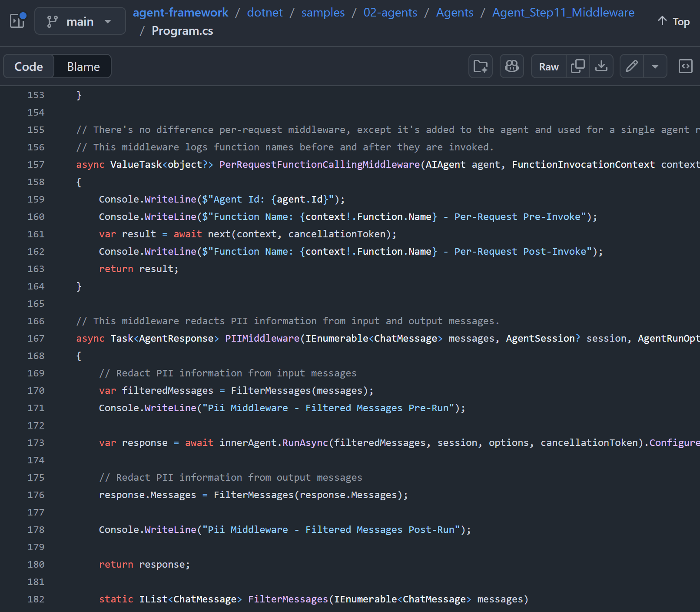Click PerRequestFunctionCallingMiddleware method name
Viewport: 700px width, 612px height.
[319, 164]
